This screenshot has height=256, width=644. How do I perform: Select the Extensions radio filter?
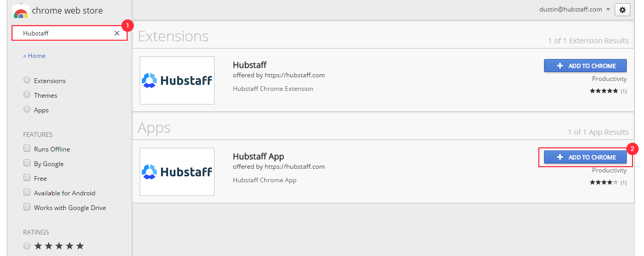[x=27, y=80]
